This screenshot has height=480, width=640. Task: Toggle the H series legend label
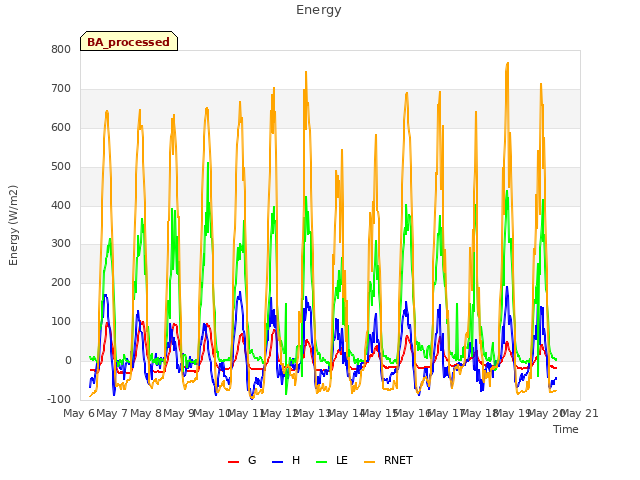coord(296,460)
